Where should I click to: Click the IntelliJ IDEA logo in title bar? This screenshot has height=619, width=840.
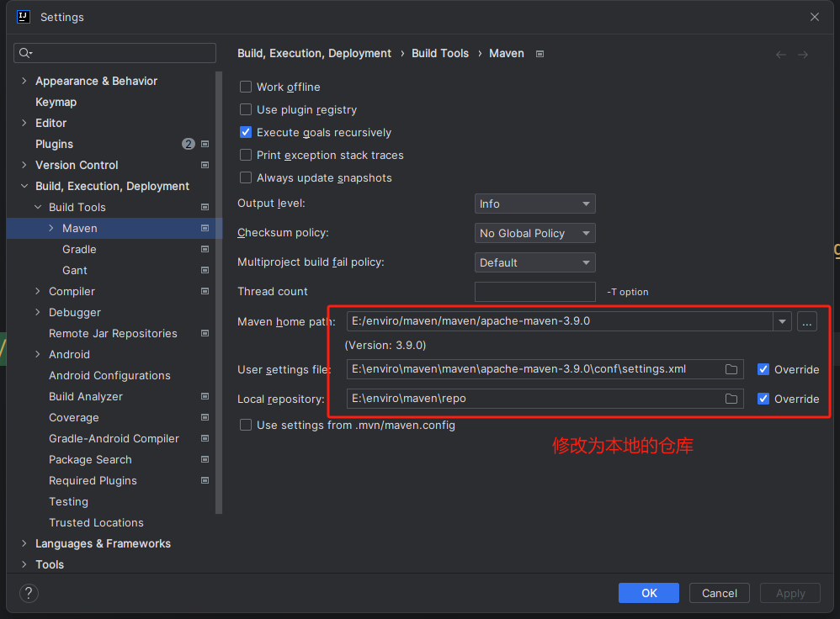pos(23,17)
